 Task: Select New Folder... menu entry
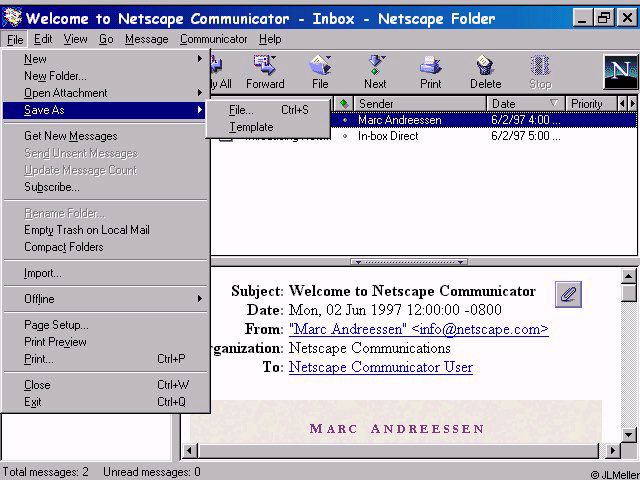104,76
